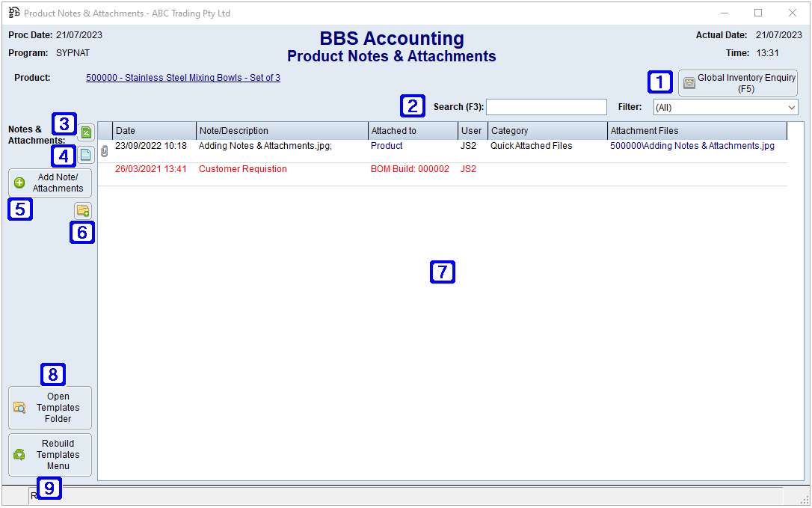
Task: Click the folder with plus icon
Action: tap(82, 211)
